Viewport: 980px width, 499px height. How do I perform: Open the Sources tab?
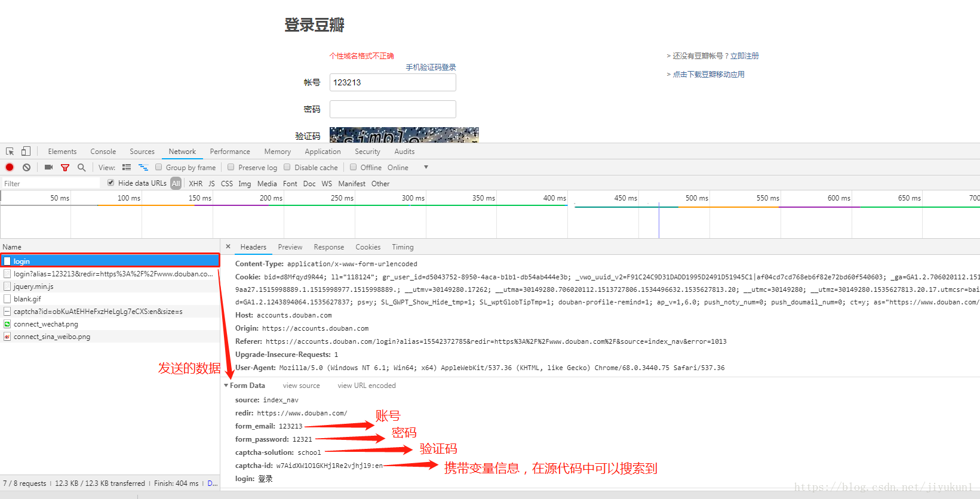pos(142,152)
